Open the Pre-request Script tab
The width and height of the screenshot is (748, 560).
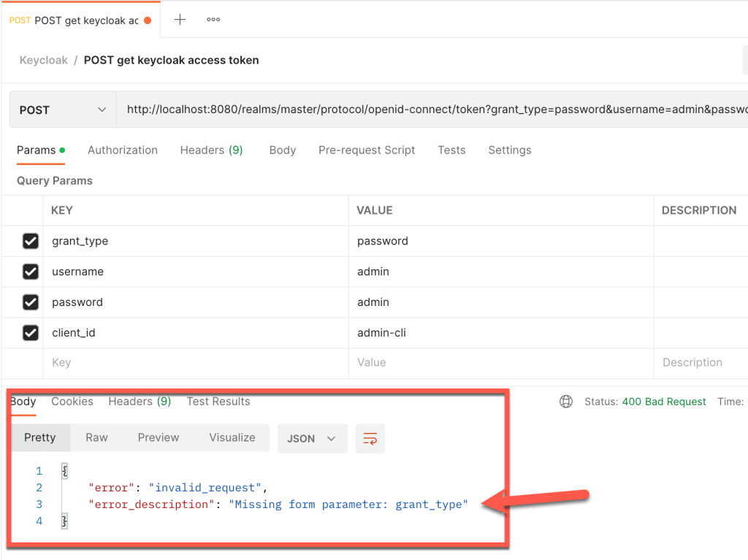coord(367,150)
